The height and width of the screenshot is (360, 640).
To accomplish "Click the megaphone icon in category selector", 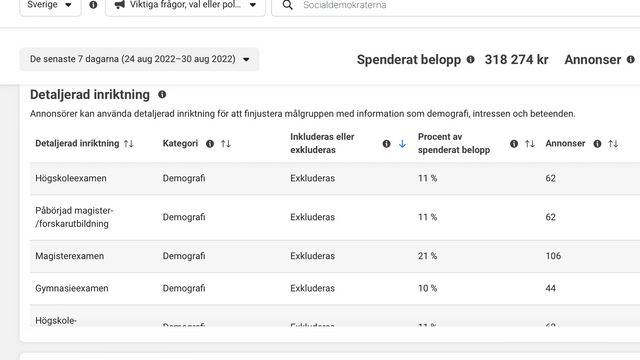I will pos(119,5).
